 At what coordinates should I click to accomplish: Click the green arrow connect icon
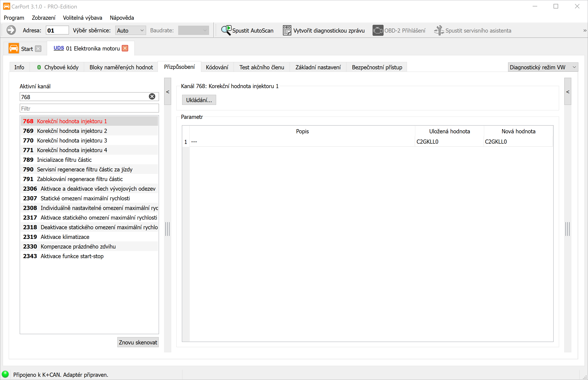pos(11,30)
